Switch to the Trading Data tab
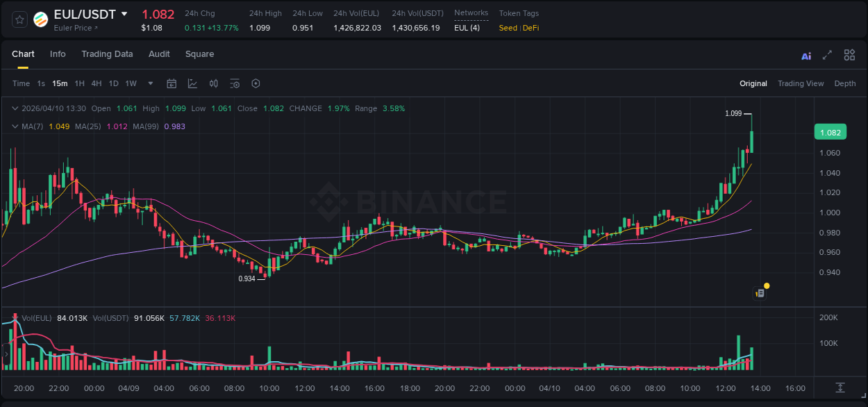Screen dimensions: 868x407 [107, 54]
